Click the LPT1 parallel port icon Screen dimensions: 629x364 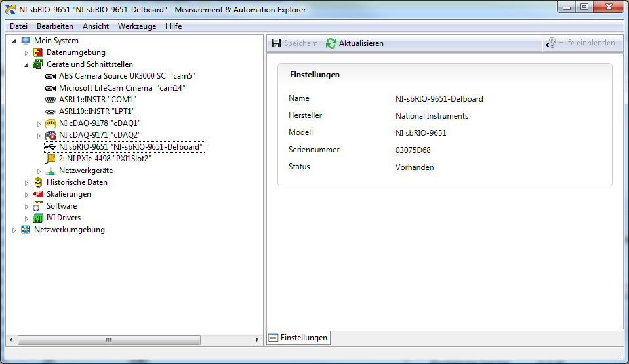50,111
